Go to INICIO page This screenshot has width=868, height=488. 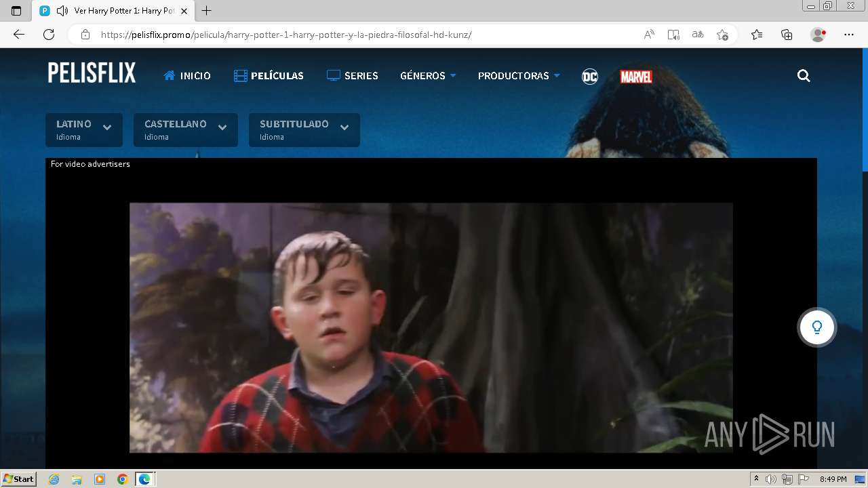187,76
